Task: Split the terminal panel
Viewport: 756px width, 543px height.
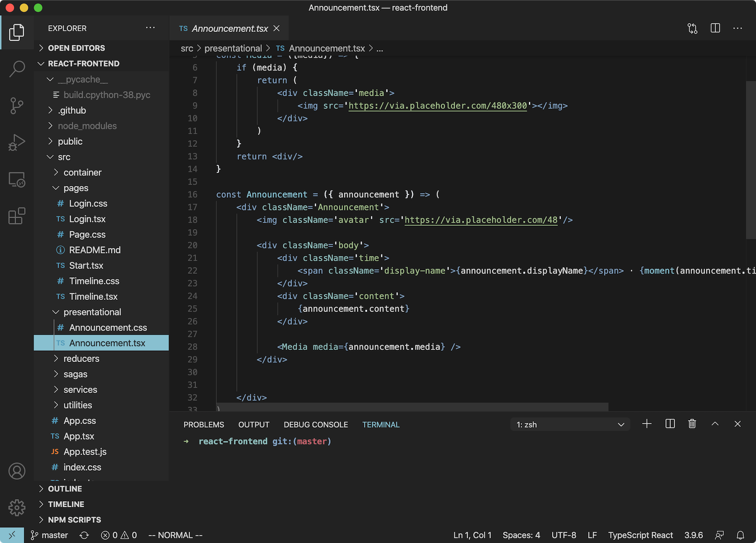Action: point(670,424)
